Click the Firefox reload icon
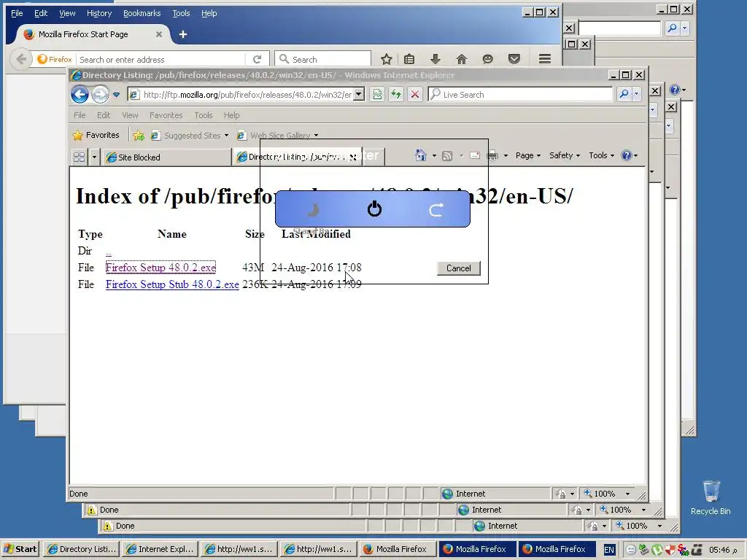Image resolution: width=747 pixels, height=560 pixels. [258, 59]
